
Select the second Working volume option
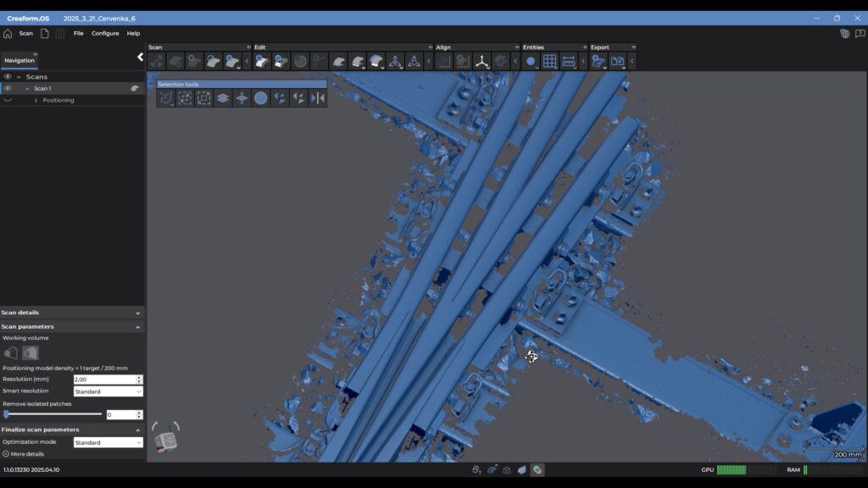(31, 352)
